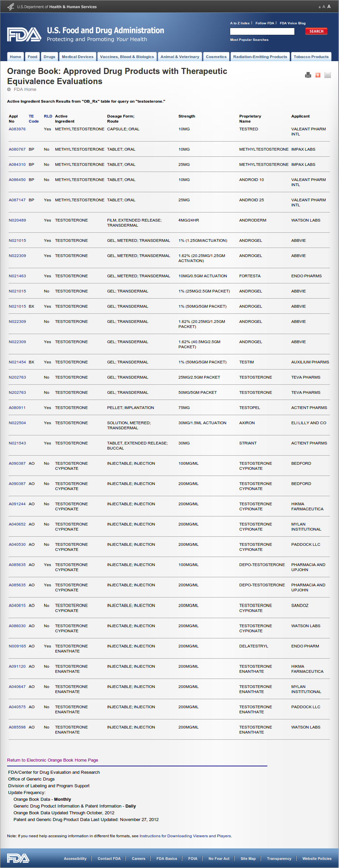Open application N020489 for ANDRODERM
This screenshot has width=339, height=868.
(x=17, y=220)
